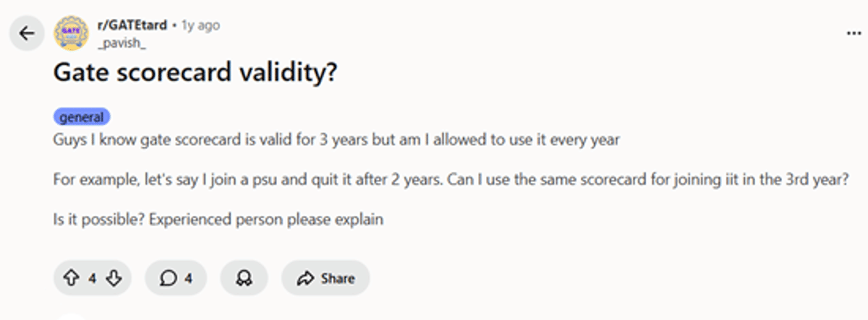Click the back arrow button
Viewport: 868px width, 320px height.
(x=27, y=34)
